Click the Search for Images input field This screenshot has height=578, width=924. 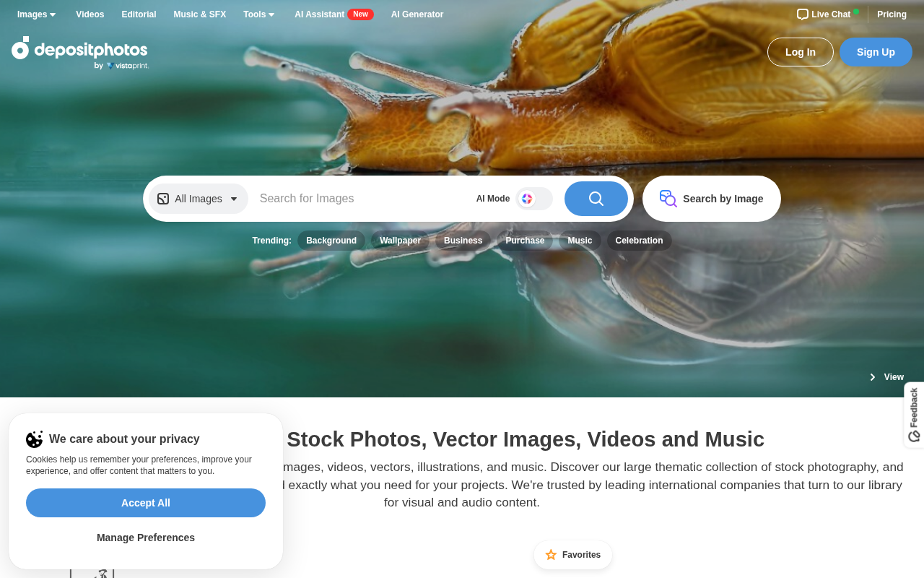[361, 199]
